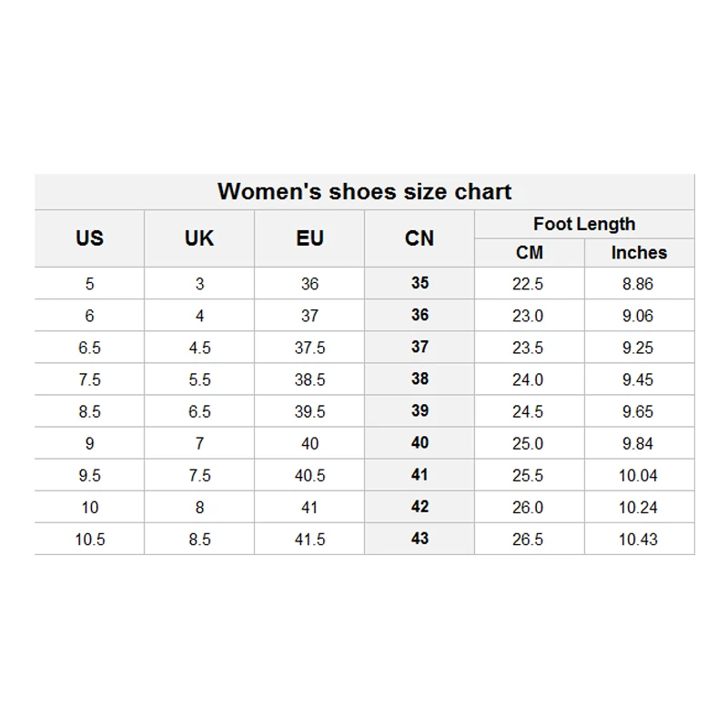
Task: Select the 8.86 inches cell
Action: click(x=639, y=284)
